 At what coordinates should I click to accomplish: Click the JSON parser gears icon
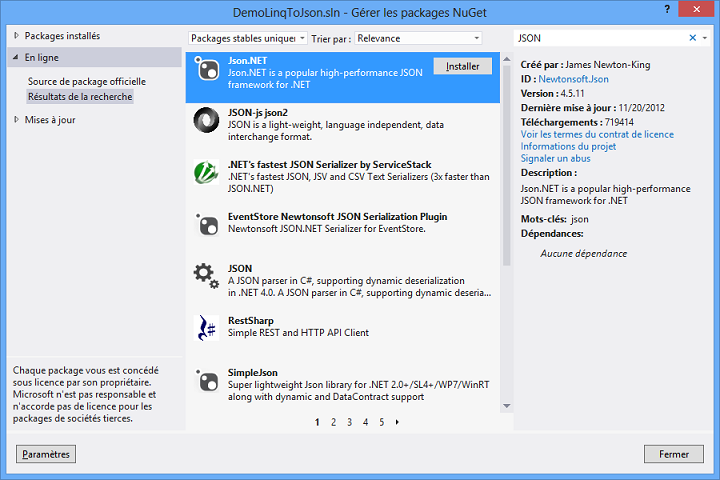pyautogui.click(x=206, y=276)
